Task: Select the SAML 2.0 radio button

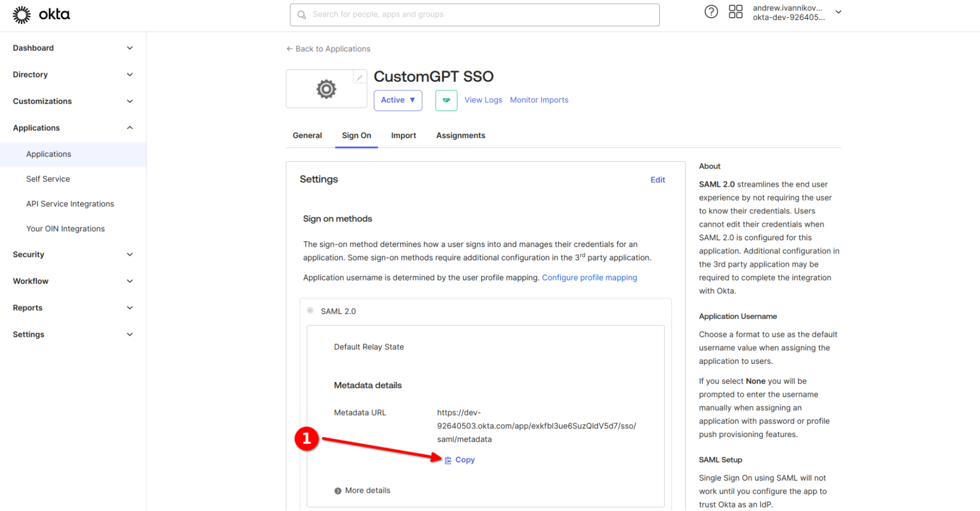Action: pos(310,310)
